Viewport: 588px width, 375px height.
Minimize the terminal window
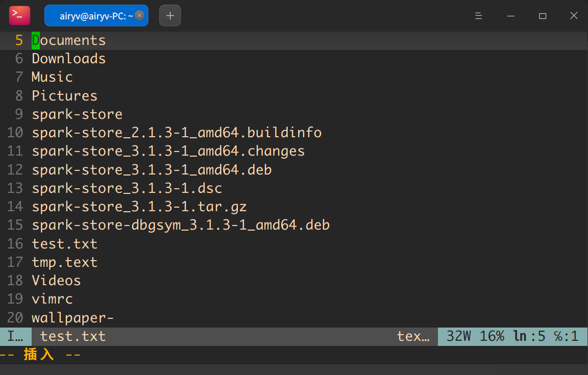tap(510, 16)
